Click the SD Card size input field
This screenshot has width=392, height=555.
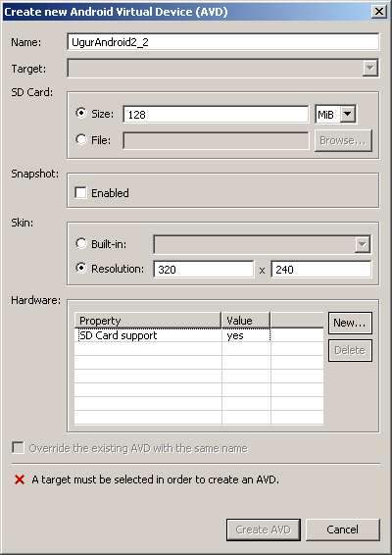point(216,115)
